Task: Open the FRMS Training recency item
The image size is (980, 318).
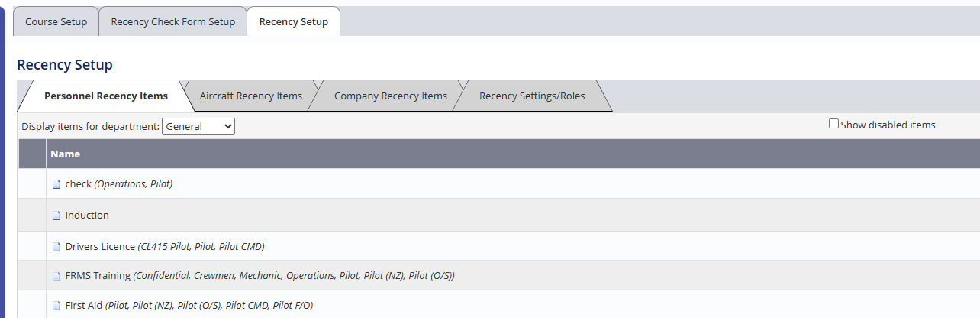Action: pyautogui.click(x=98, y=276)
